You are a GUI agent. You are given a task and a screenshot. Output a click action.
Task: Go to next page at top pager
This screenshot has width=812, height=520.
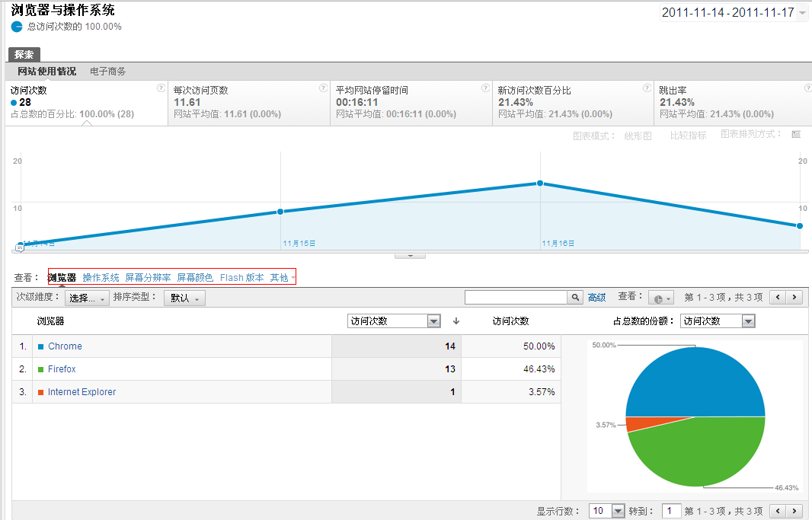pos(794,297)
